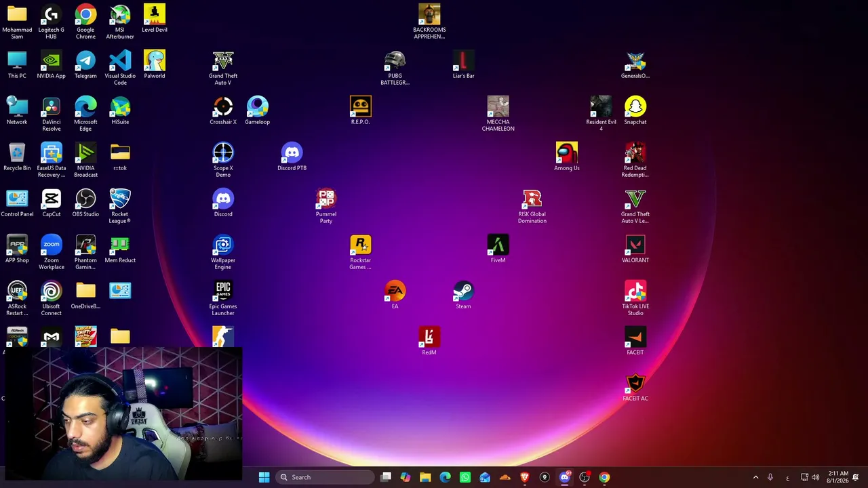Open the volume control in system tray
This screenshot has width=868, height=488.
pyautogui.click(x=816, y=477)
